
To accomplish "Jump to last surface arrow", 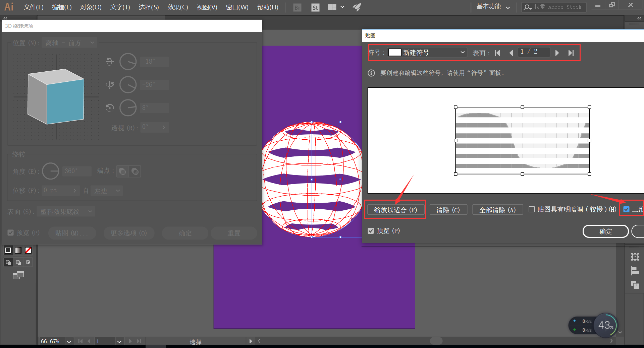I will click(x=571, y=53).
